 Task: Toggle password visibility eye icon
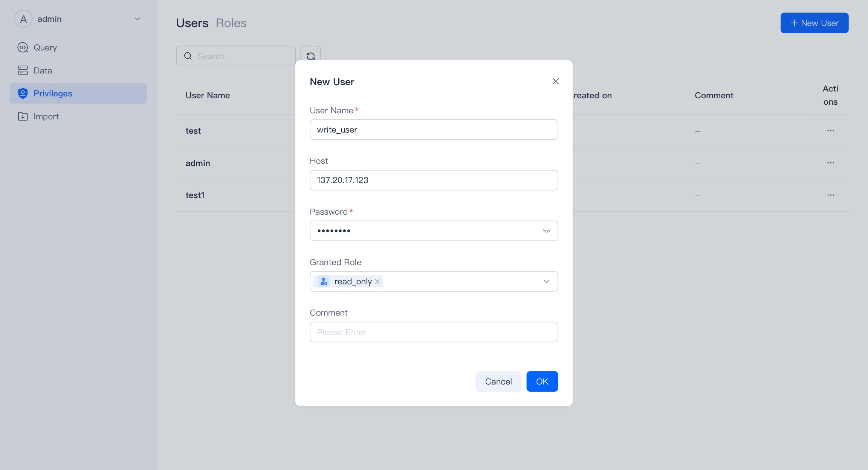[x=546, y=231]
